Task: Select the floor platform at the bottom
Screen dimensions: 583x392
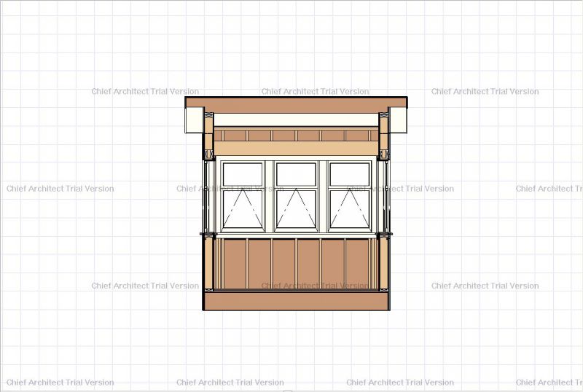Action: 297,301
